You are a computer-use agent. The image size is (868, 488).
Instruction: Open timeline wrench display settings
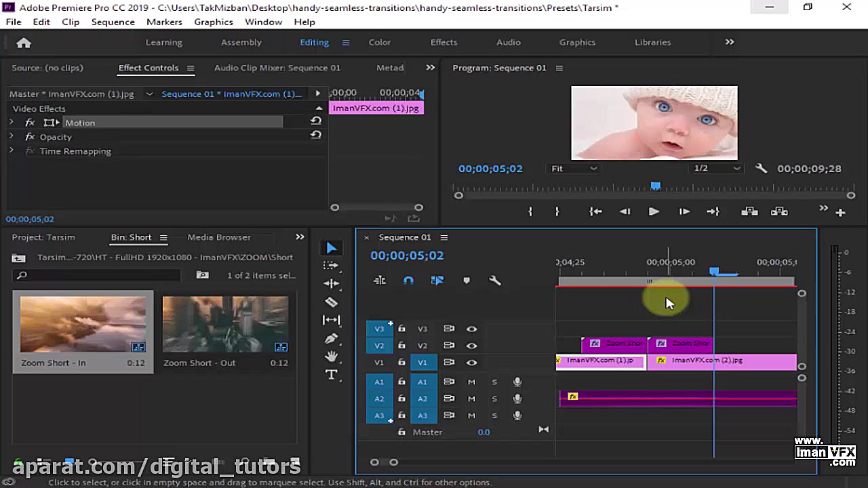(495, 281)
